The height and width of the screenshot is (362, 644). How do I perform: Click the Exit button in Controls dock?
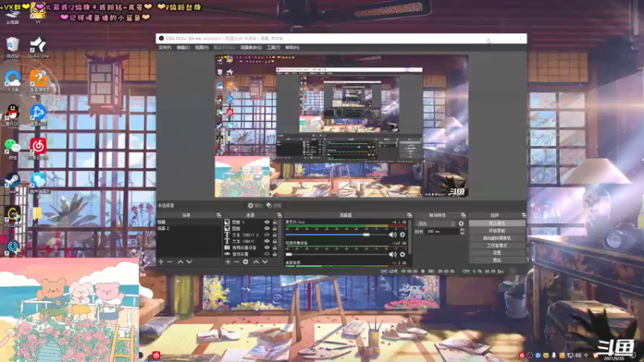pyautogui.click(x=497, y=260)
